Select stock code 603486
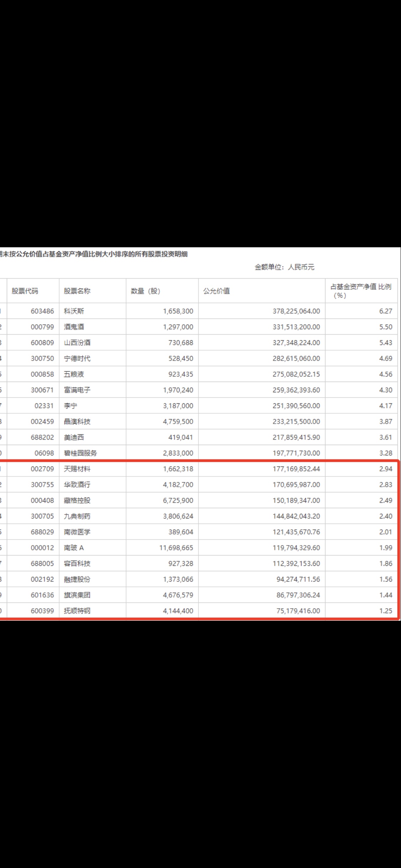401x868 pixels. [42, 311]
